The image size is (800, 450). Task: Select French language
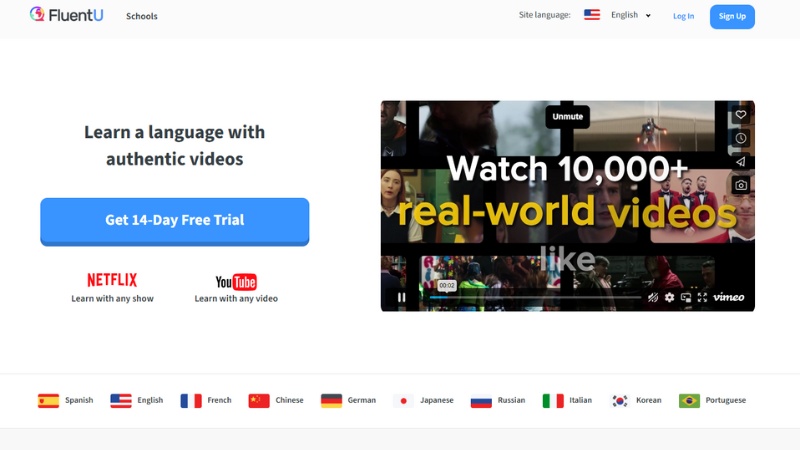tap(219, 401)
